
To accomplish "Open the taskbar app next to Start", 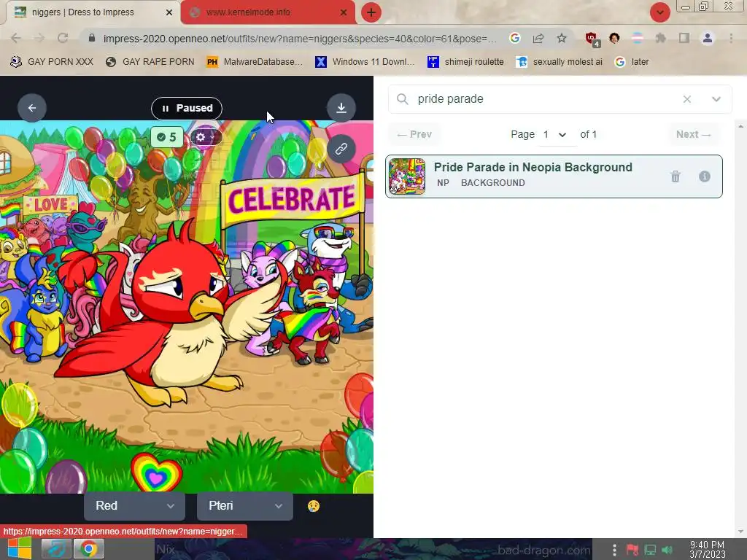I will [56, 549].
